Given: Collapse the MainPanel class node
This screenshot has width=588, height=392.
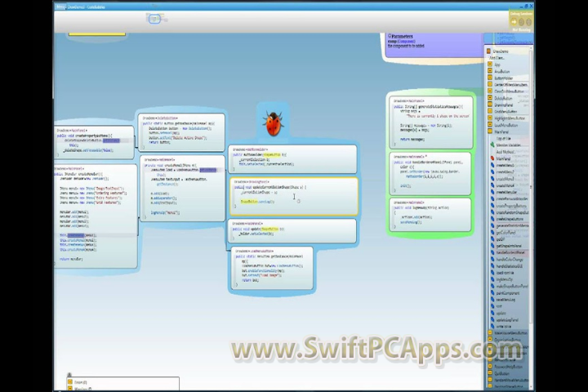Looking at the screenshot, I should [x=490, y=131].
